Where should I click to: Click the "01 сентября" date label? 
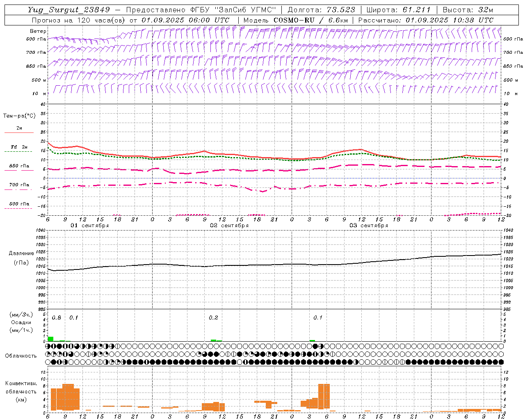coord(89,225)
